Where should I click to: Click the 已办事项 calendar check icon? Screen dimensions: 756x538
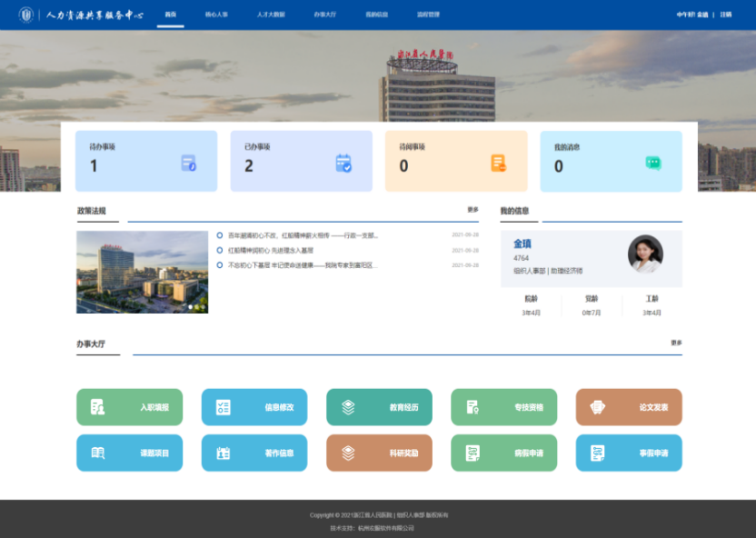click(343, 164)
